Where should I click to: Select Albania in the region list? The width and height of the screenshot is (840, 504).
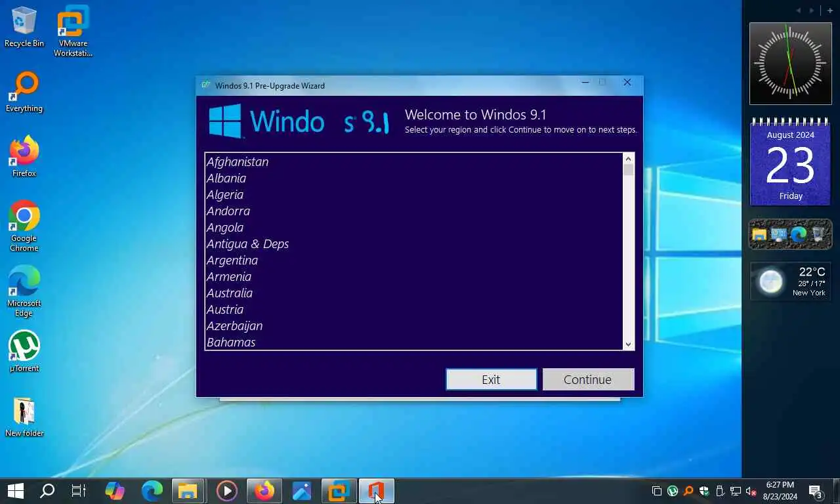(x=413, y=178)
